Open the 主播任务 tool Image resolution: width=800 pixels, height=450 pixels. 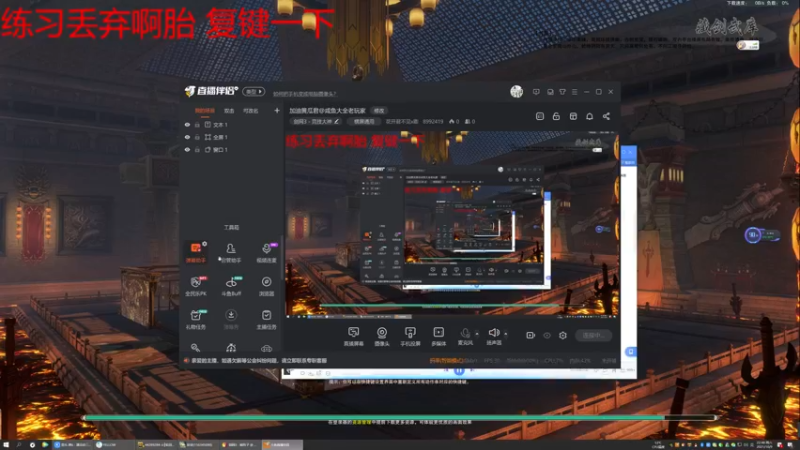266,319
